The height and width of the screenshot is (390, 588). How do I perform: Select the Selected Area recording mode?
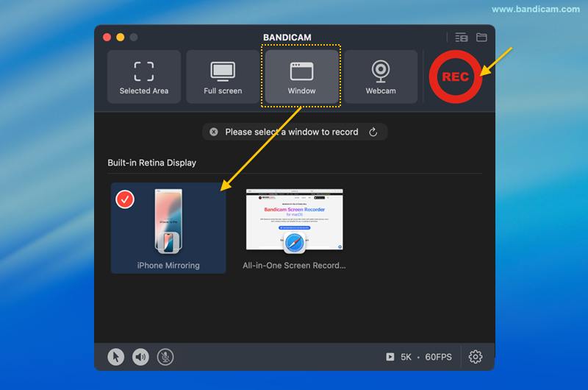[x=144, y=77]
